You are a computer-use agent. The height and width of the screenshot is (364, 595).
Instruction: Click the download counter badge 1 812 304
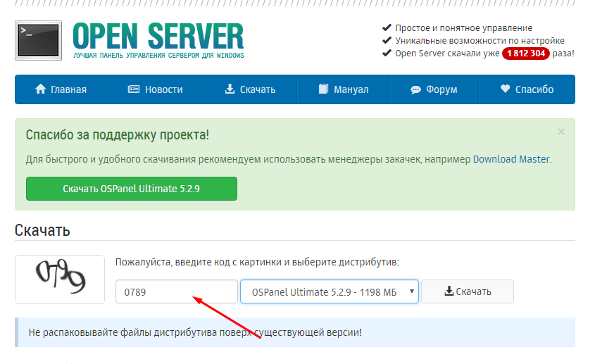[x=526, y=53]
